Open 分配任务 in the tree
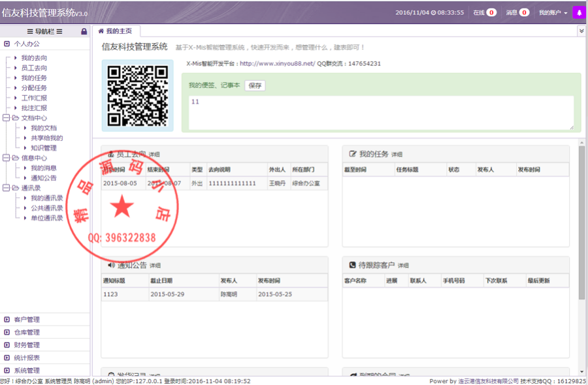 [34, 87]
